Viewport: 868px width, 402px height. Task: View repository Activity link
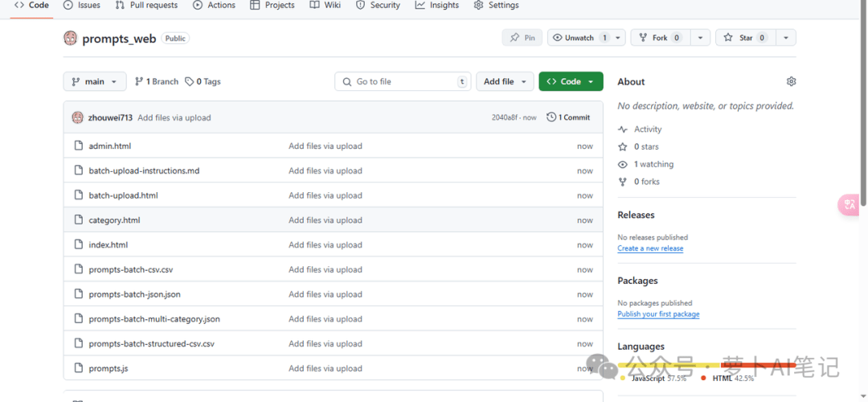(640, 129)
